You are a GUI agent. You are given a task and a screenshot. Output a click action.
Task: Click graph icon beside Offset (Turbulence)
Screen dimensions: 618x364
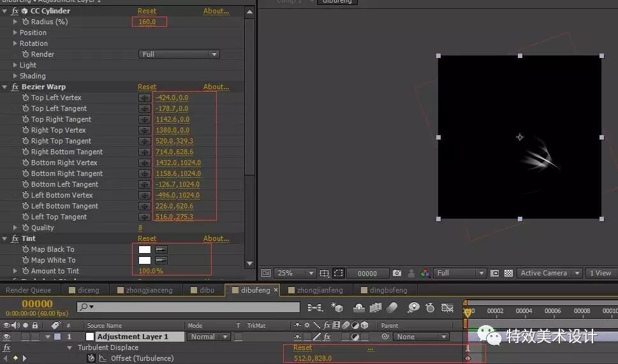pos(103,358)
